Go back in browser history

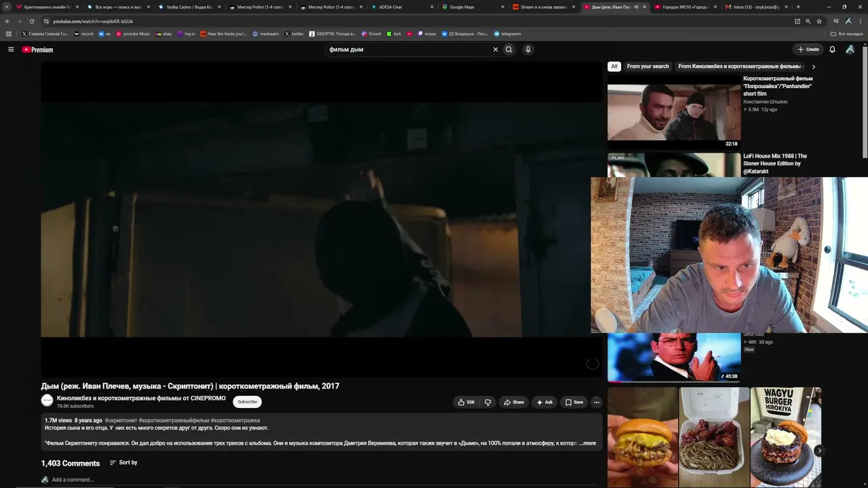(x=7, y=21)
